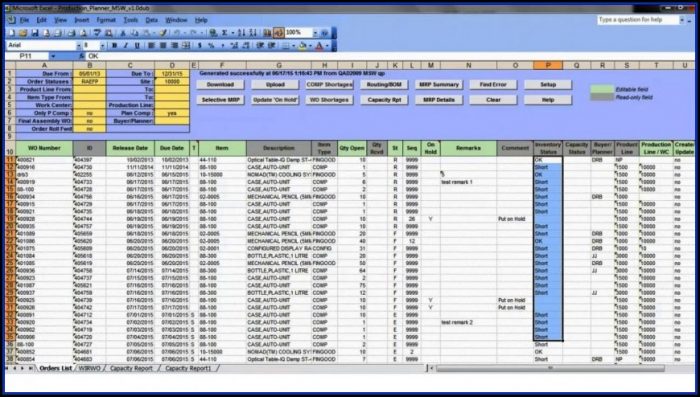Open the Font Color dropdown arrow
700x397 pixels.
[x=327, y=45]
